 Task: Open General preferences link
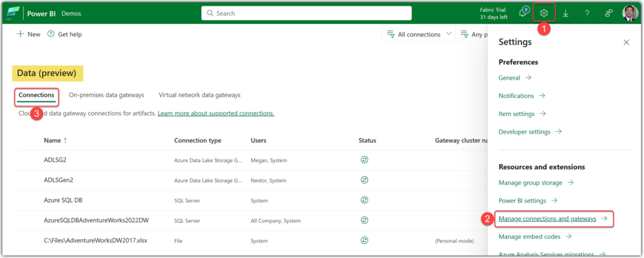[x=515, y=77]
